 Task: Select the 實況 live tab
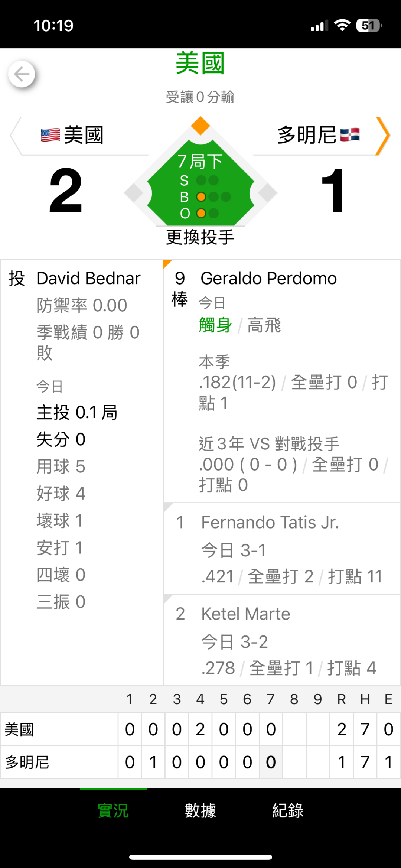(113, 810)
